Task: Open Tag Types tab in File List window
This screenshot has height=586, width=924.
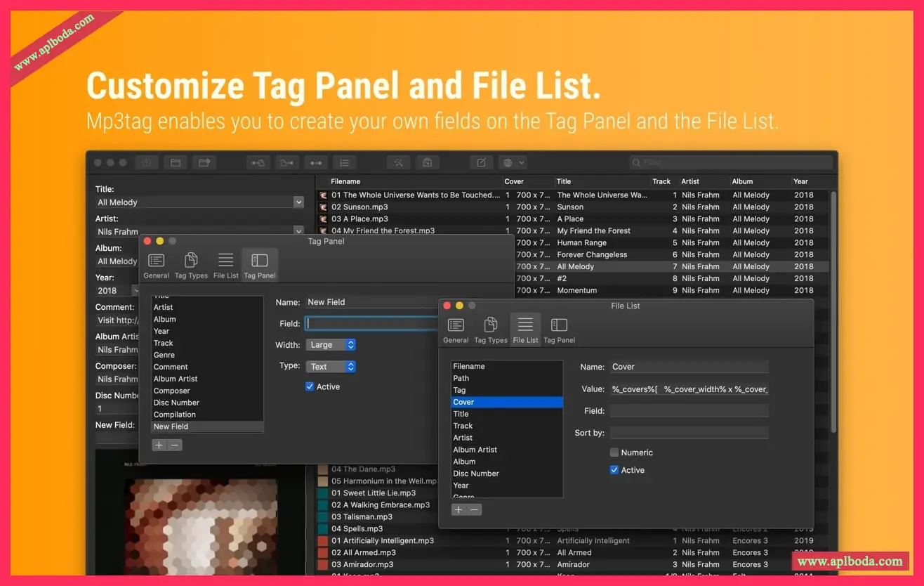Action: [491, 330]
